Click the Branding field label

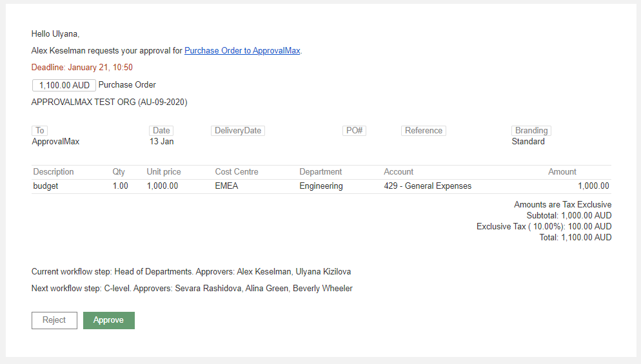[x=531, y=130]
